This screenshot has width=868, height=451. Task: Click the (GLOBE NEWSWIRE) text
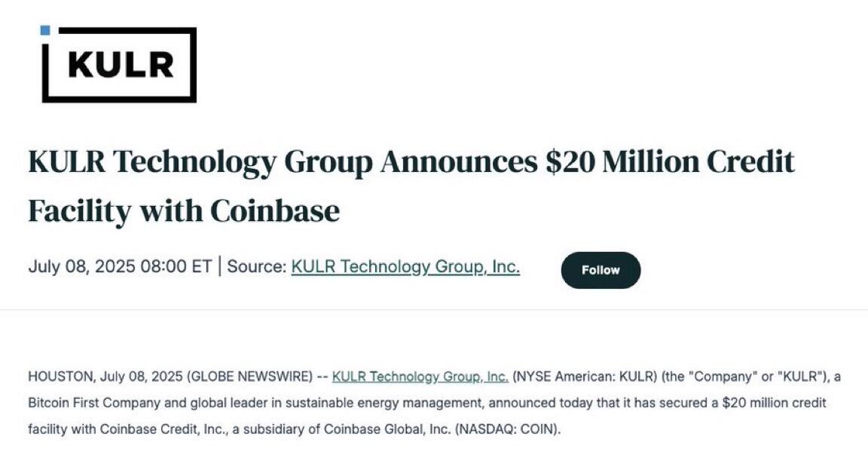[250, 377]
